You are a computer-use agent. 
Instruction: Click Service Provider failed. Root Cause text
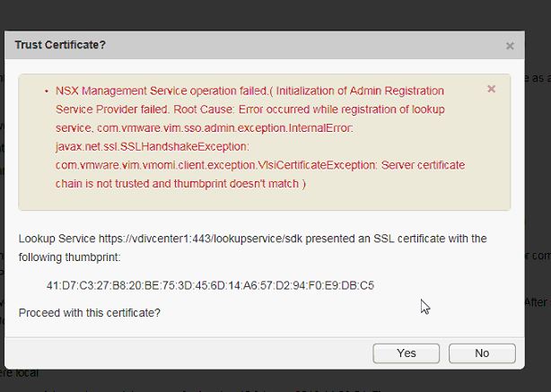click(144, 109)
